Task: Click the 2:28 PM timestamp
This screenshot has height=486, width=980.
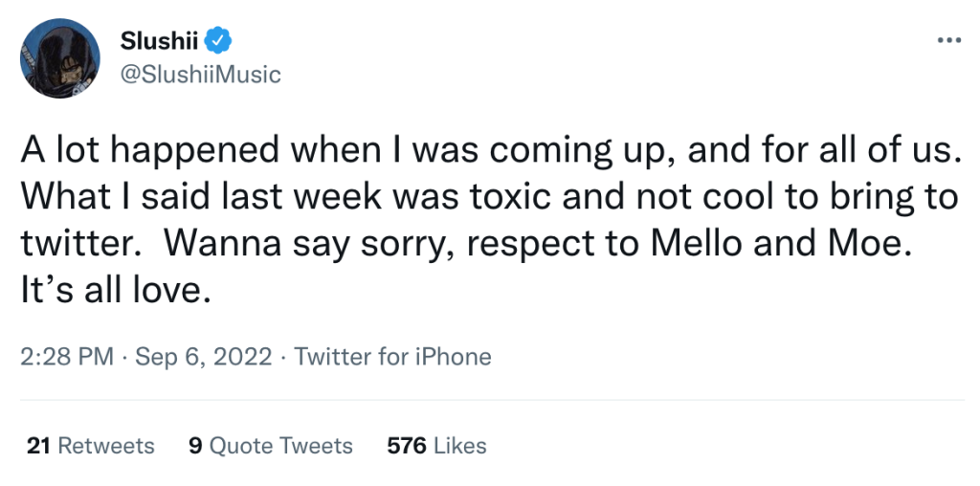Action: [67, 357]
